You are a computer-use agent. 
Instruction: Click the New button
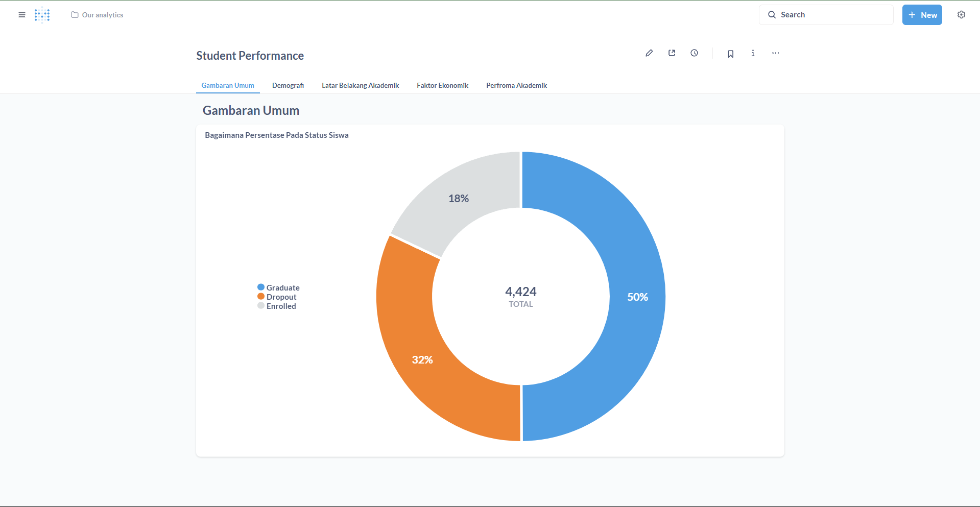922,15
